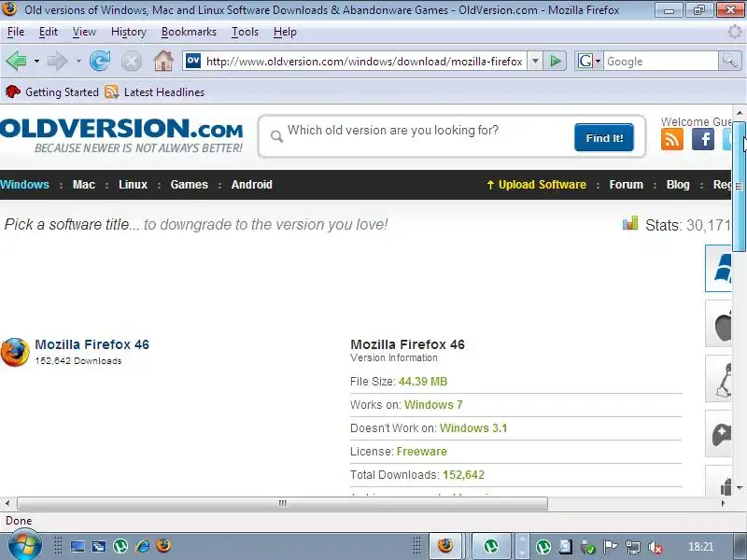Click the OV site favicon in address bar
The height and width of the screenshot is (560, 747).
coord(193,61)
